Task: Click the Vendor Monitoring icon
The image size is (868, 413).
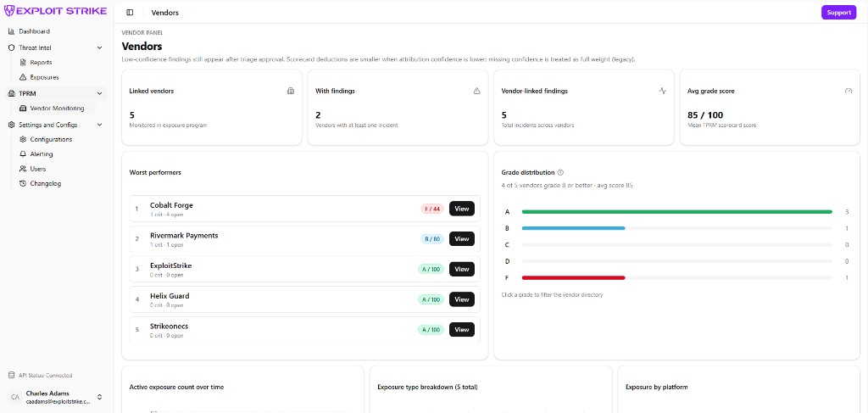Action: click(x=23, y=109)
